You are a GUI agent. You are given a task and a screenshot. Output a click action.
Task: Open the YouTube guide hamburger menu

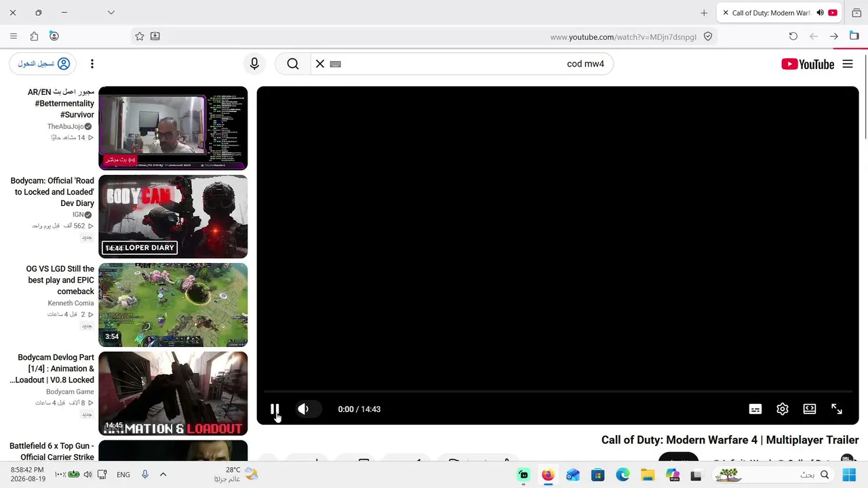[x=848, y=64]
